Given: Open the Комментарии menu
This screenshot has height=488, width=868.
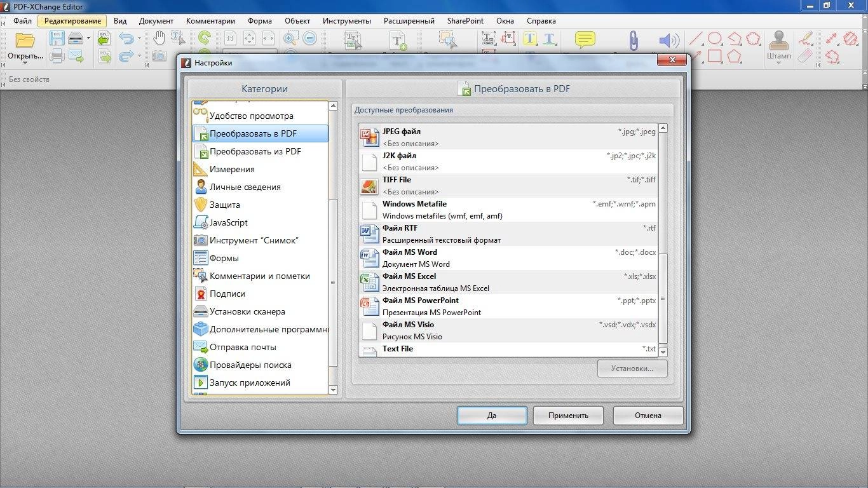Looking at the screenshot, I should click(210, 21).
